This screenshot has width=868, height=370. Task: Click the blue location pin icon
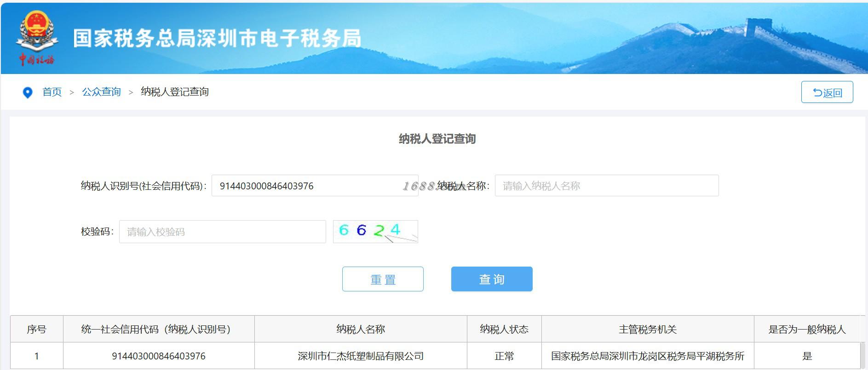pyautogui.click(x=28, y=93)
